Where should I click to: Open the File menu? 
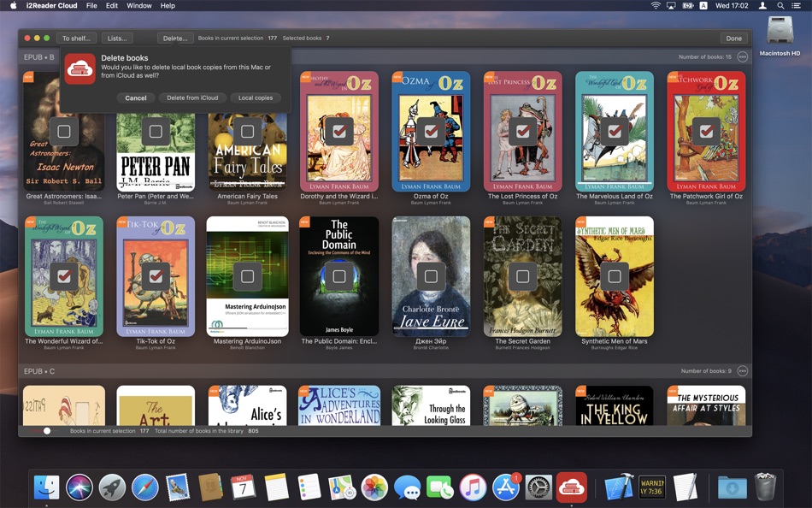pos(91,6)
